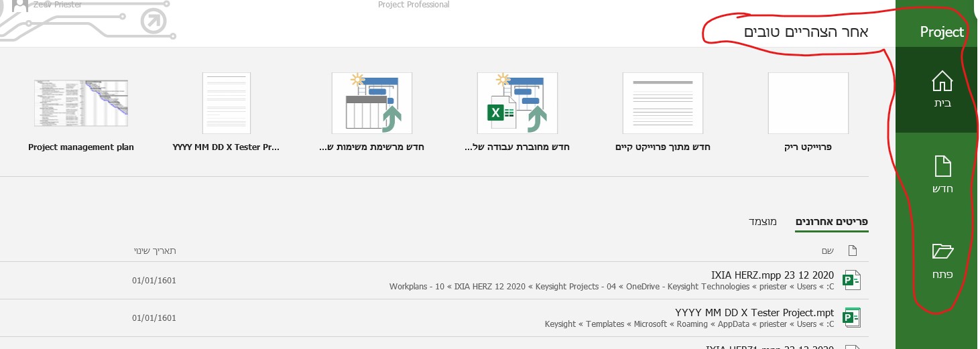
Task: Open the YYYY MM DD X Tester template thumbnail
Action: (227, 104)
